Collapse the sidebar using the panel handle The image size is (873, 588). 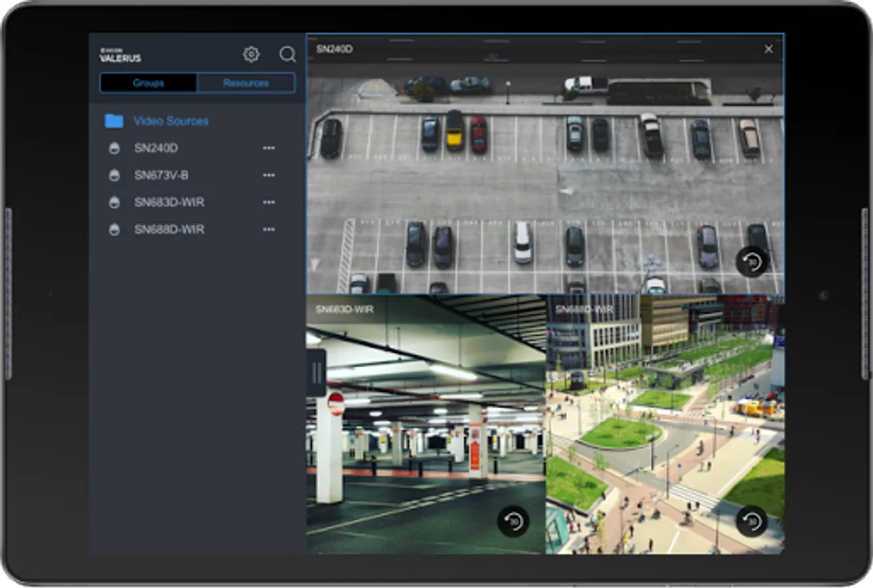point(316,373)
